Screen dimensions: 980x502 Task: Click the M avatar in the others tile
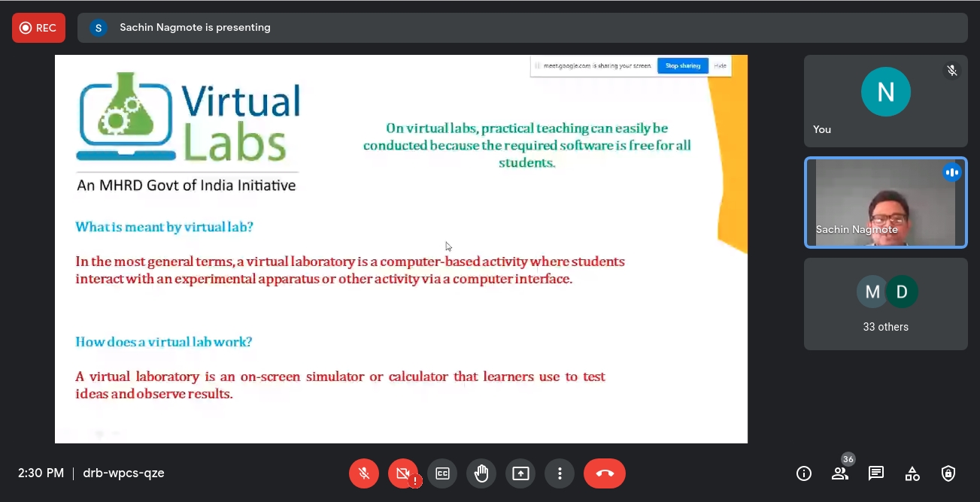(x=872, y=292)
